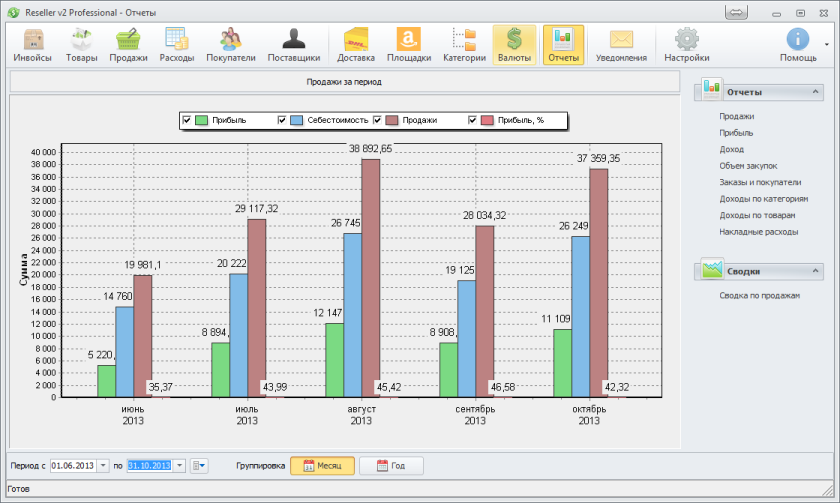Group chart by Месяц
Viewport: 840px width, 503px height.
click(x=322, y=466)
